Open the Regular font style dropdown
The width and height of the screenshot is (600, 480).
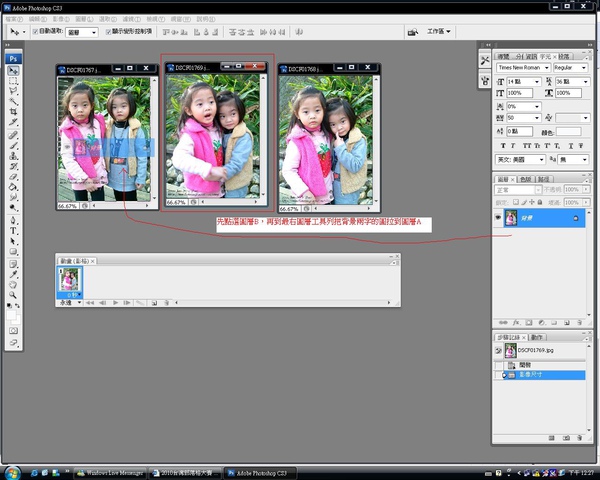tap(570, 68)
